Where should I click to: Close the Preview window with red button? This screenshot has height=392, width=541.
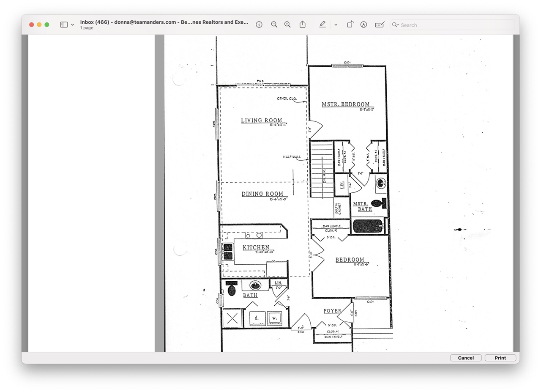click(31, 25)
